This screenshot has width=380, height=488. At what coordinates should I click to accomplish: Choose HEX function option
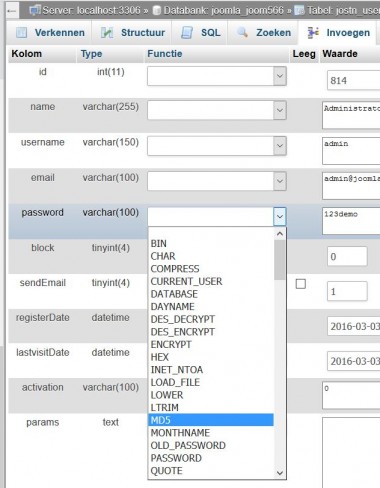(211, 357)
